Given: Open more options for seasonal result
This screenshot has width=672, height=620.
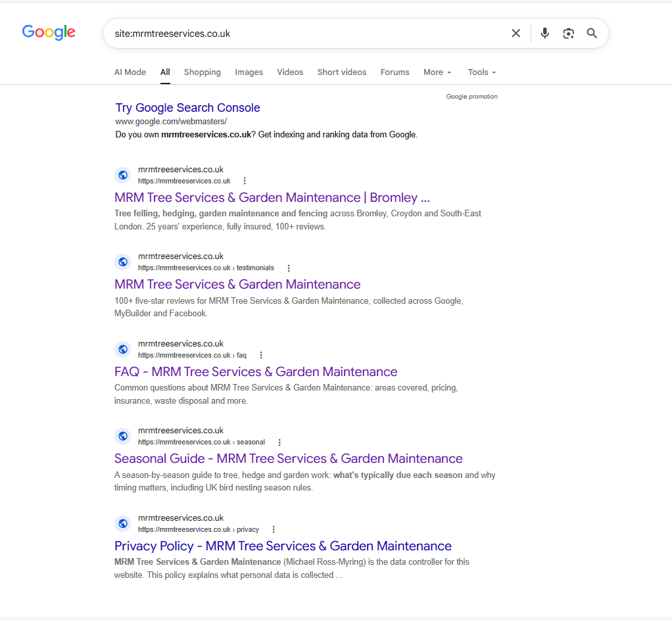Looking at the screenshot, I should point(279,442).
